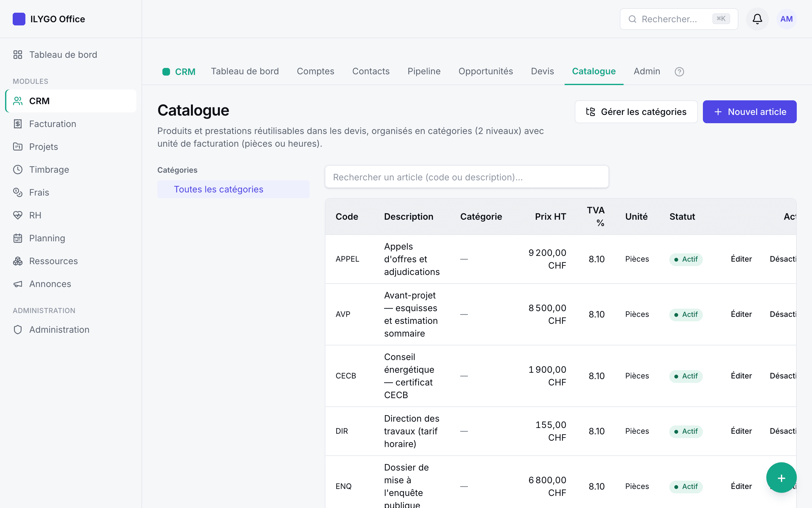The image size is (812, 508).
Task: Deactivate the CECB article
Action: [783, 376]
